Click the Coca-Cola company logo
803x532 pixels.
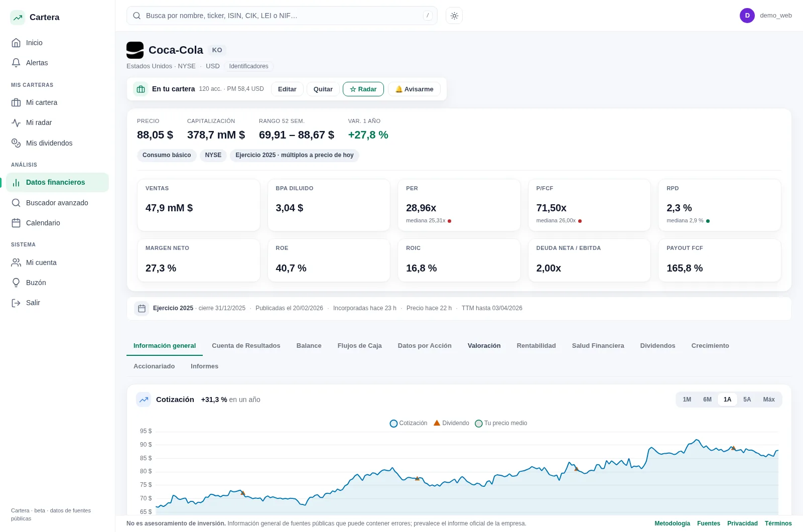(x=135, y=50)
